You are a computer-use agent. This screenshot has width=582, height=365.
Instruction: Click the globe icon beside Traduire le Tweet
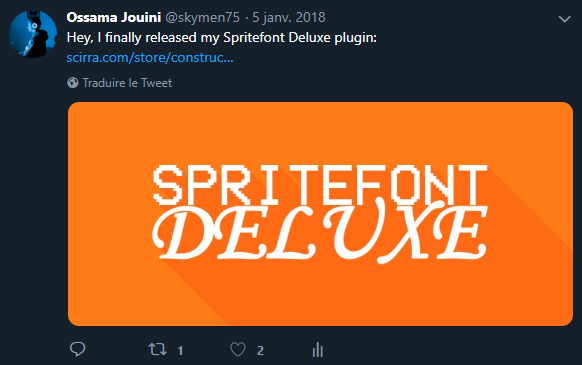pos(73,82)
